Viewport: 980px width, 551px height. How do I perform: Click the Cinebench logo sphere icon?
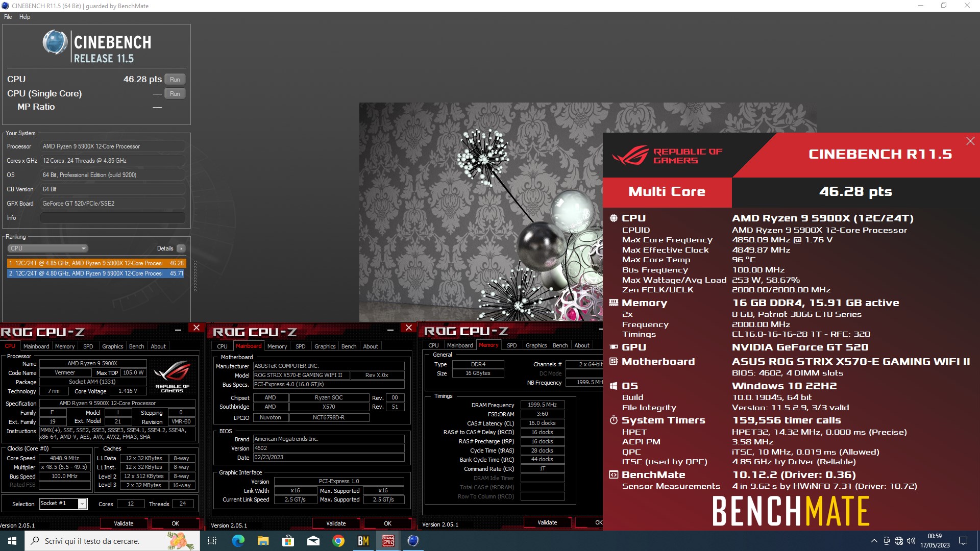tap(55, 42)
